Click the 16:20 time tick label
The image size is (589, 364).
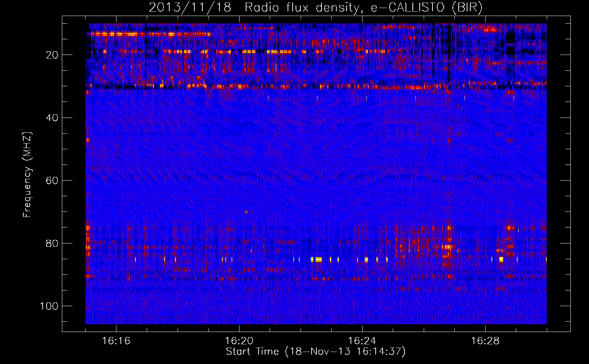[239, 341]
